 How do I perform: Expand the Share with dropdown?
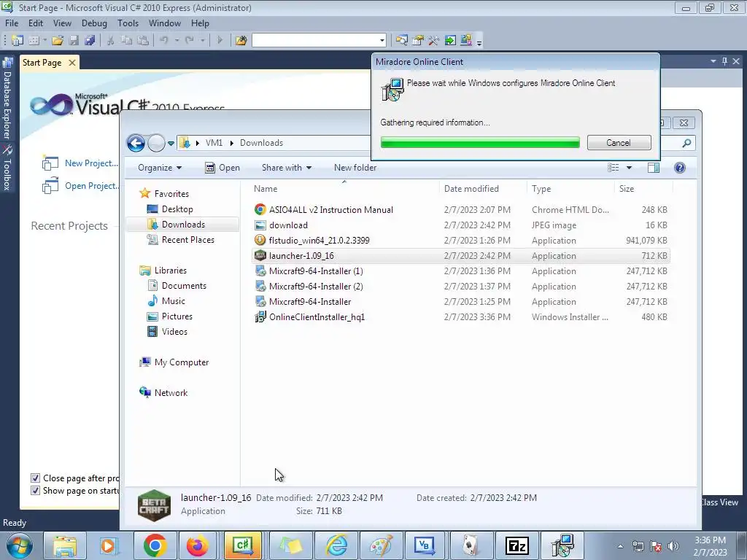pos(286,168)
